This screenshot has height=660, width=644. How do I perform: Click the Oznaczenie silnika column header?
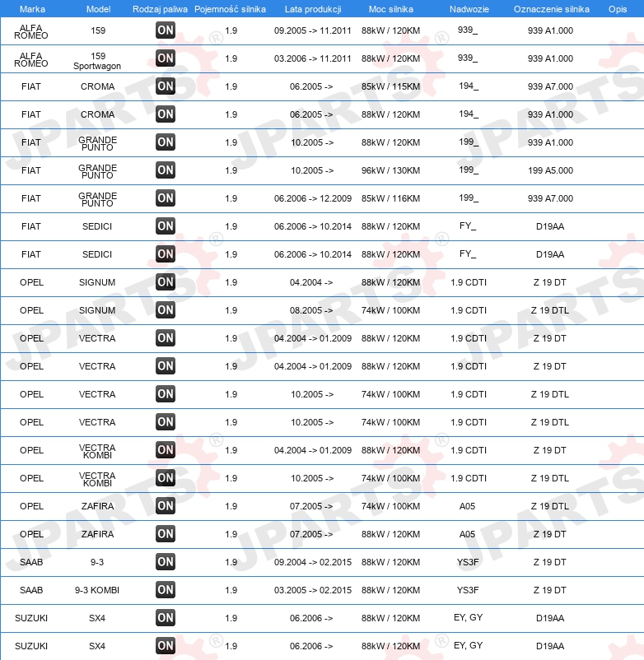[x=551, y=9]
